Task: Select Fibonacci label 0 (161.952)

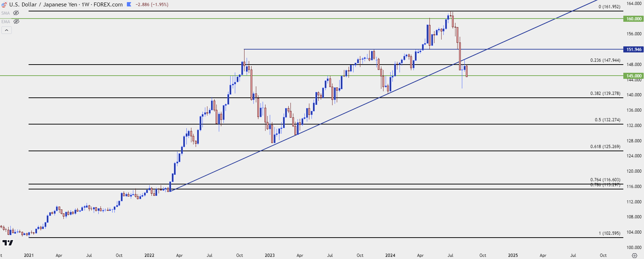Action: (x=609, y=7)
